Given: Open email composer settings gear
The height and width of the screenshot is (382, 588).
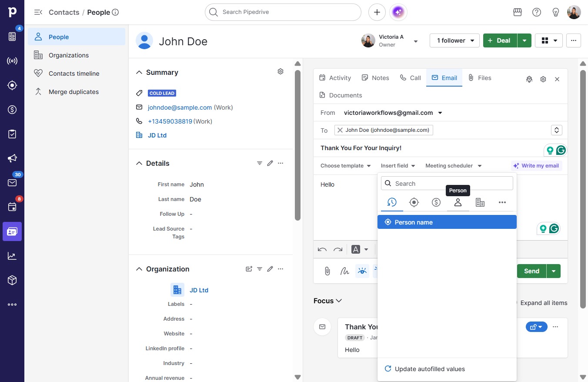Looking at the screenshot, I should coord(543,79).
